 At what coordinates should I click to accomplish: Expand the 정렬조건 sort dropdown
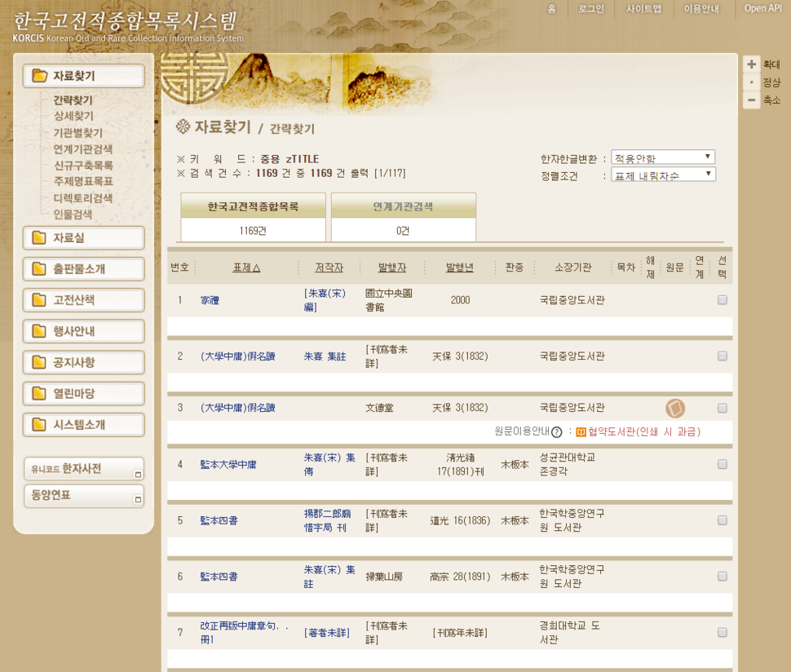[663, 175]
